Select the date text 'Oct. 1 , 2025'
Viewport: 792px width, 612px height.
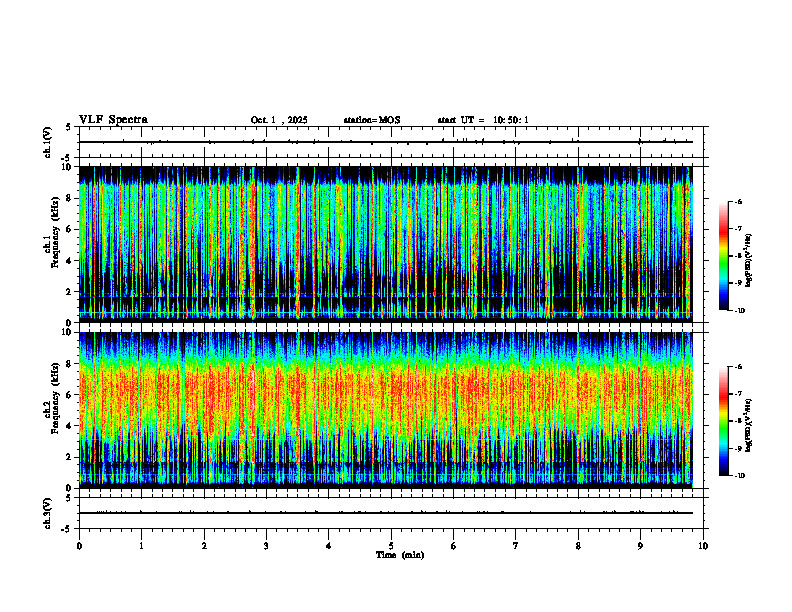279,120
